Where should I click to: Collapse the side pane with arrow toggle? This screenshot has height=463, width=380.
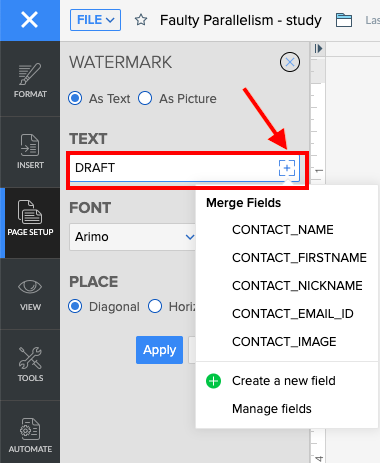point(318,49)
